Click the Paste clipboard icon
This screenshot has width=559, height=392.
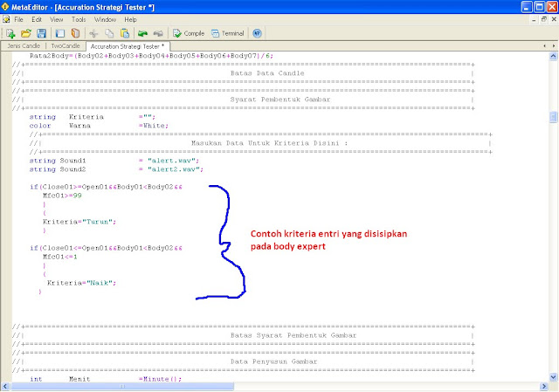tap(125, 33)
